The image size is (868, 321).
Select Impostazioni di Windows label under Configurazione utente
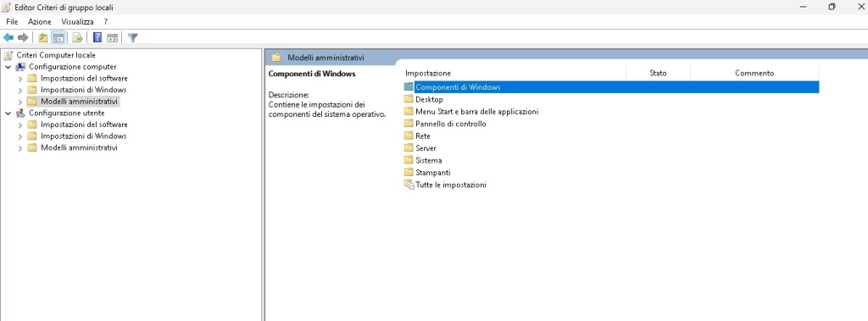coord(84,136)
